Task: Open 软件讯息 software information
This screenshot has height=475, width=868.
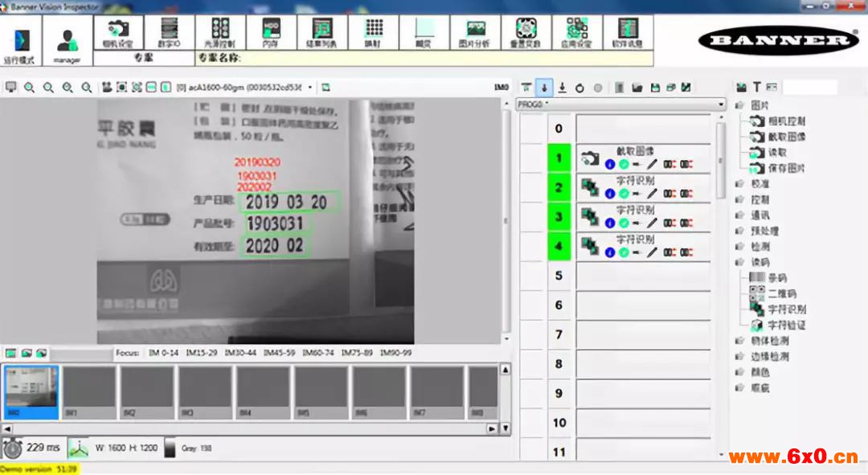Action: [x=628, y=32]
